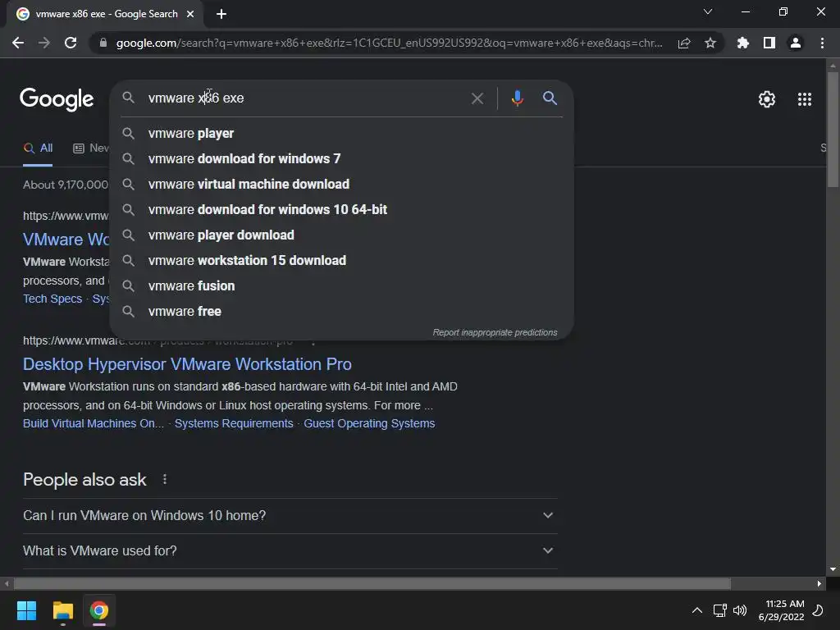Select suggestion vmware free
The image size is (840, 630).
[341, 311]
